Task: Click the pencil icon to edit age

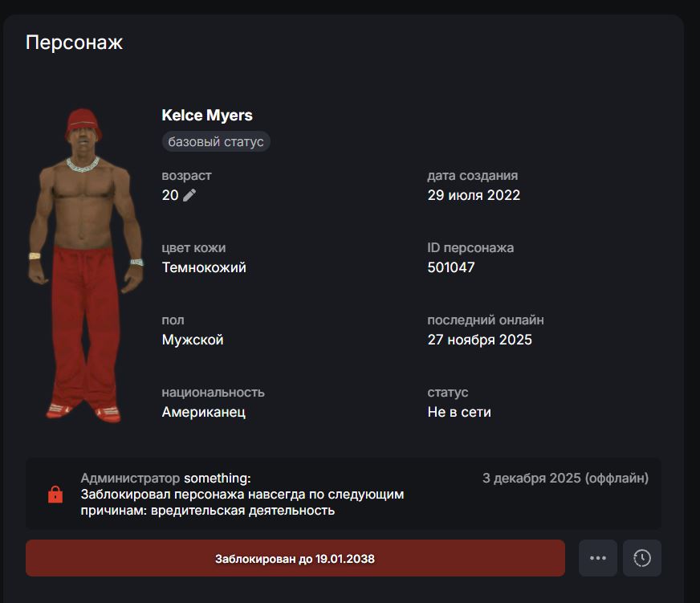Action: tap(189, 195)
